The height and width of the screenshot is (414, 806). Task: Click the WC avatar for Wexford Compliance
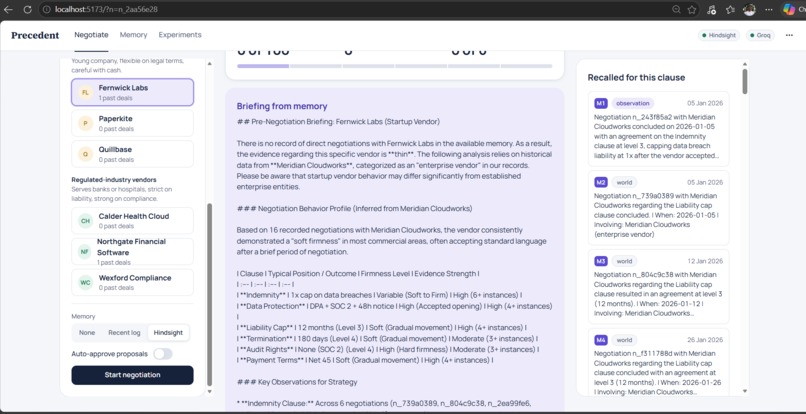(x=85, y=282)
